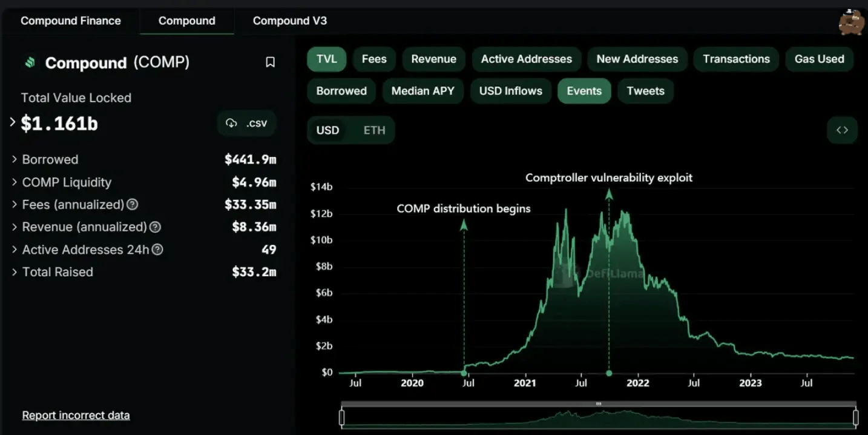Open the Report incorrect data link
Image resolution: width=868 pixels, height=435 pixels.
coord(76,416)
